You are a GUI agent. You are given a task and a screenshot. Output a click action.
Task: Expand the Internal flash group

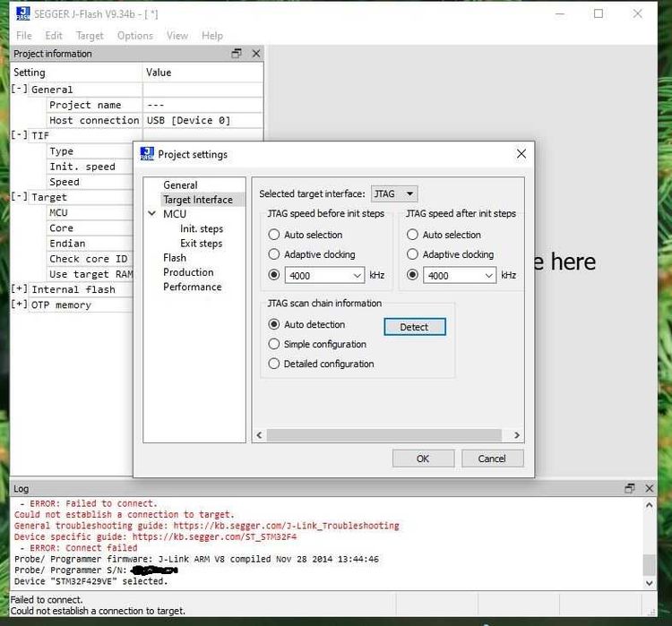[19, 289]
